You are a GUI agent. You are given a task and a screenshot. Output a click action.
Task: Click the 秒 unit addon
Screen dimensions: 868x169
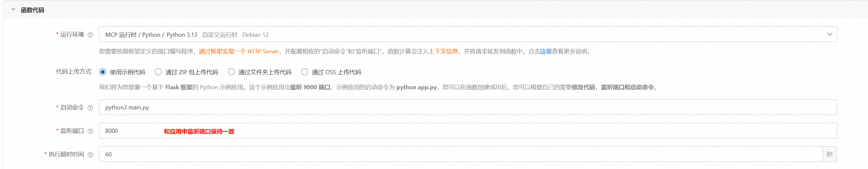pos(830,154)
